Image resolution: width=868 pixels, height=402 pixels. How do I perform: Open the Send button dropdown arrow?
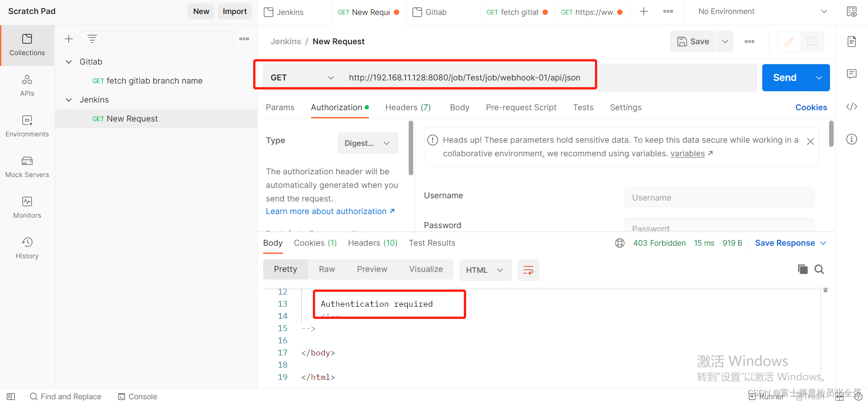tap(819, 78)
